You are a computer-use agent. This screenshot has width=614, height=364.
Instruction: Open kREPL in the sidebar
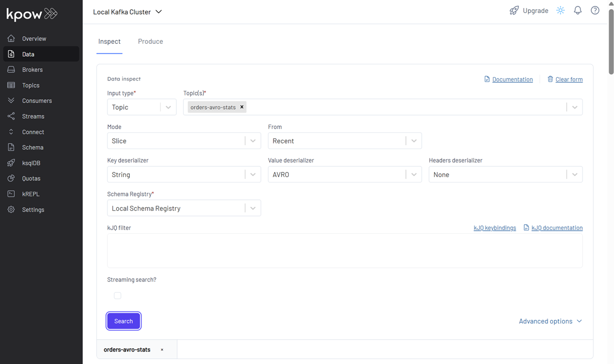[41, 194]
